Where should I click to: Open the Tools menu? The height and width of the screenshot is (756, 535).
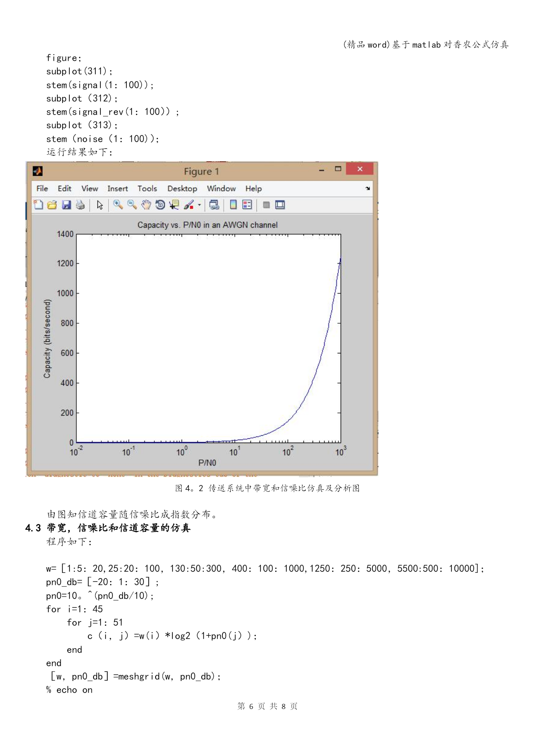click(x=147, y=189)
